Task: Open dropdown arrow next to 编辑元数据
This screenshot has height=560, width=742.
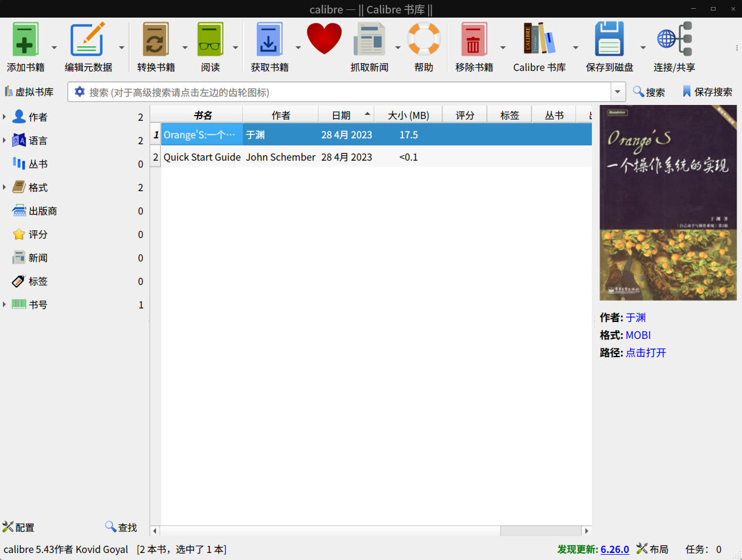Action: click(121, 47)
